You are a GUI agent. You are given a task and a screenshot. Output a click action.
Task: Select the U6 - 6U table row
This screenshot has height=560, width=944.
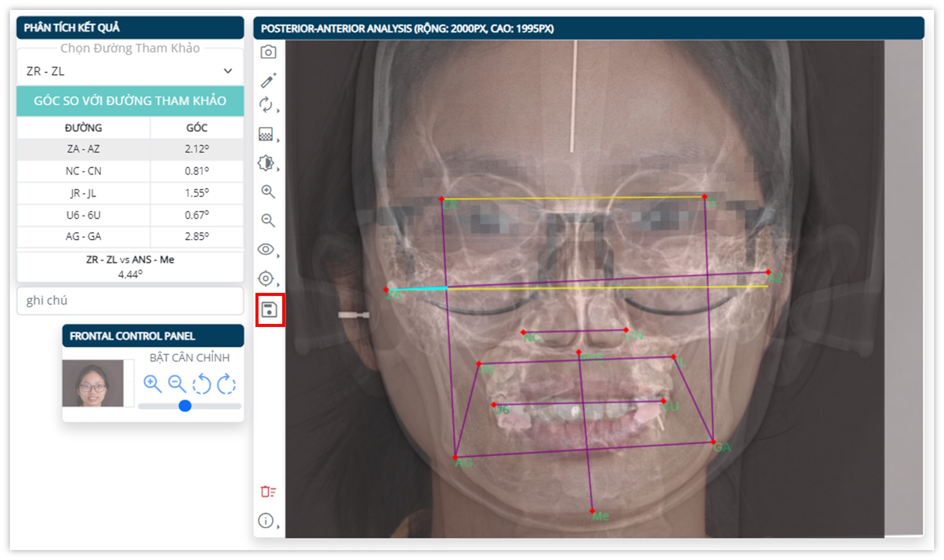[x=130, y=215]
